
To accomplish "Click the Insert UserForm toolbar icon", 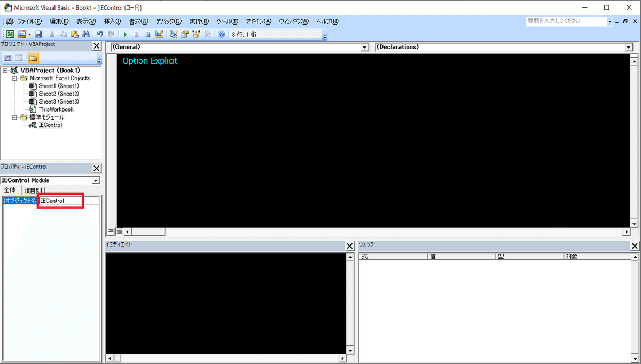I will [x=21, y=34].
